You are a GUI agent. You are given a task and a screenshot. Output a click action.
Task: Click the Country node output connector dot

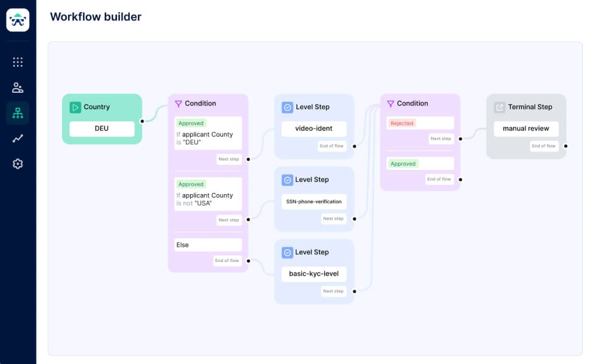[x=142, y=121]
